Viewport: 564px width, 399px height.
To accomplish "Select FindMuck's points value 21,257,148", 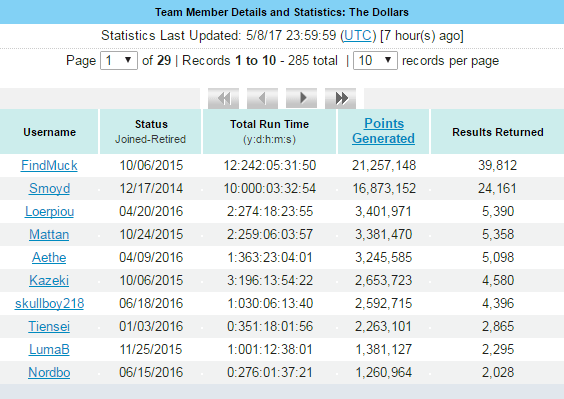I will pyautogui.click(x=384, y=166).
